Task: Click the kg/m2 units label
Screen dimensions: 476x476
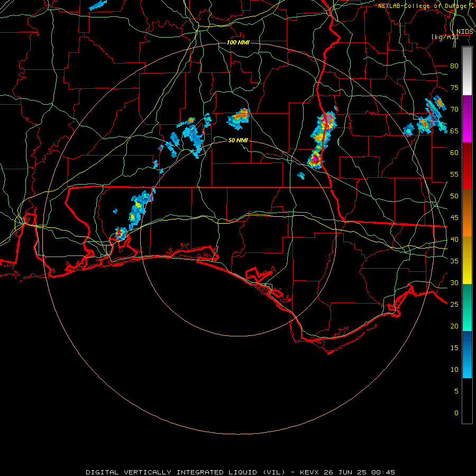Action: (x=445, y=37)
